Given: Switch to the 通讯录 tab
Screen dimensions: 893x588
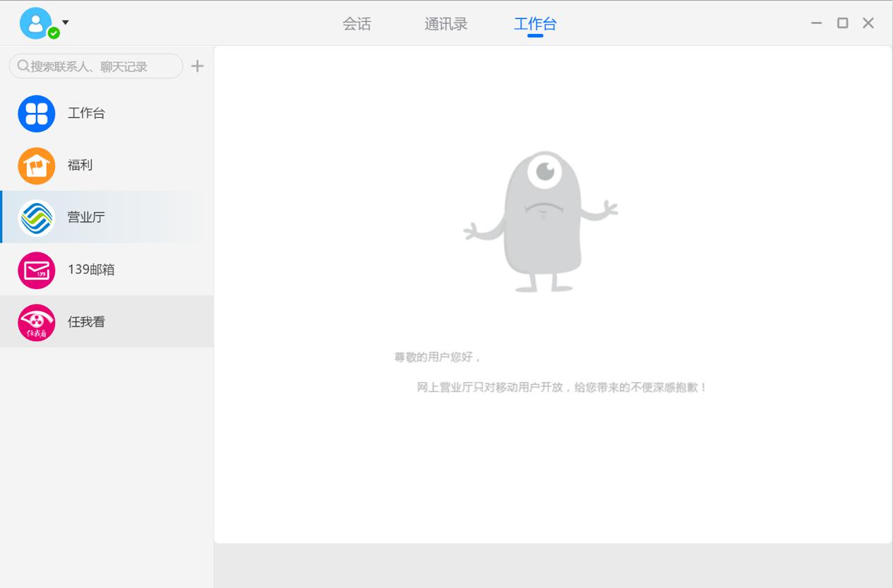Looking at the screenshot, I should coord(446,24).
